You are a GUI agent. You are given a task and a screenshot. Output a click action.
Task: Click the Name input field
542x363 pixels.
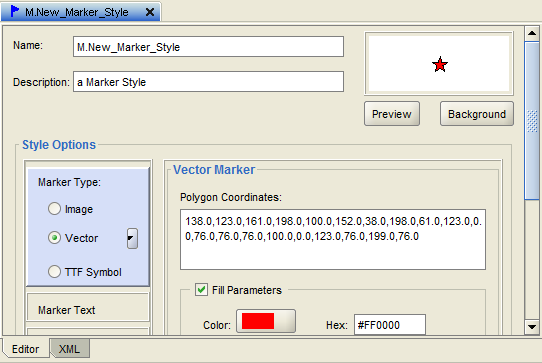tap(208, 47)
